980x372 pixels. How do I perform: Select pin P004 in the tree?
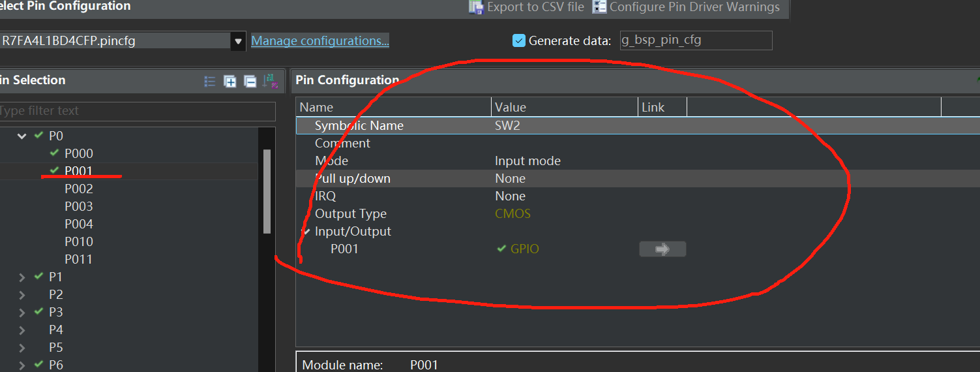(79, 224)
